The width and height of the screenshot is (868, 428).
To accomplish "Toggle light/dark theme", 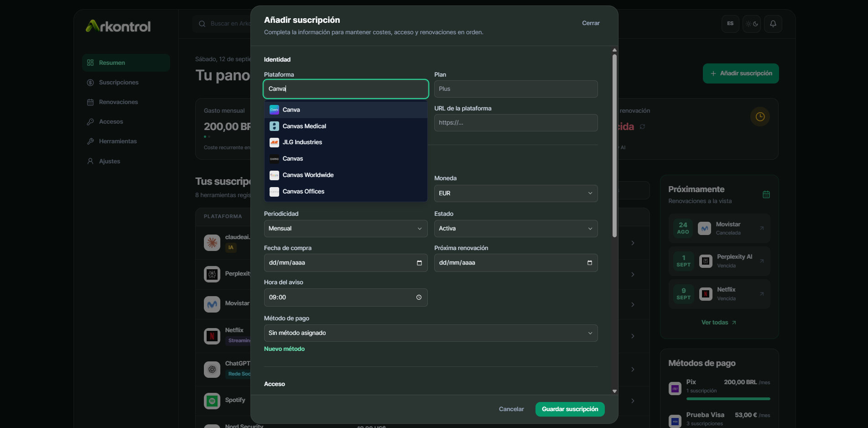I will (x=752, y=24).
